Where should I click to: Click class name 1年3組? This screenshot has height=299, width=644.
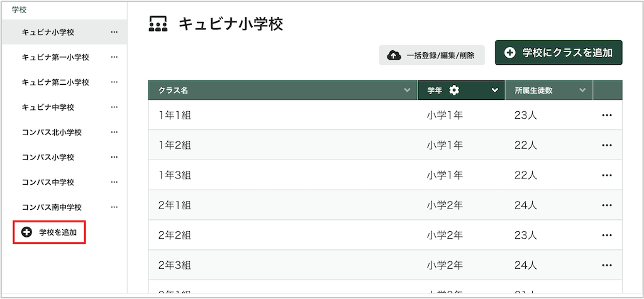click(175, 175)
